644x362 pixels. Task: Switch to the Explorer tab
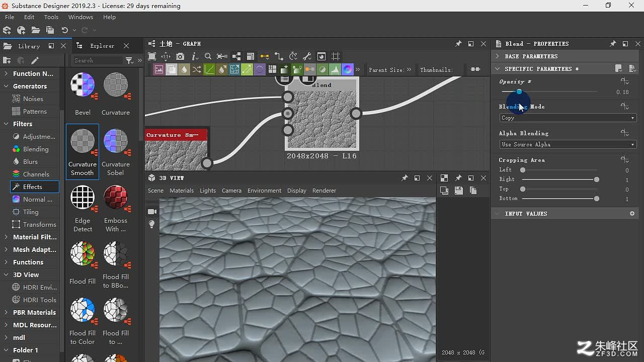102,46
